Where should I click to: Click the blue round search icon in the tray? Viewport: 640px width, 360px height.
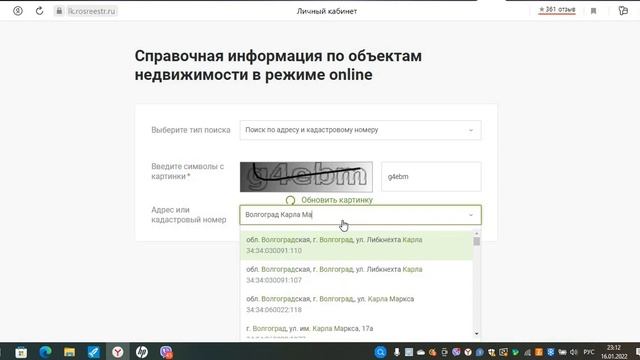tap(380, 352)
